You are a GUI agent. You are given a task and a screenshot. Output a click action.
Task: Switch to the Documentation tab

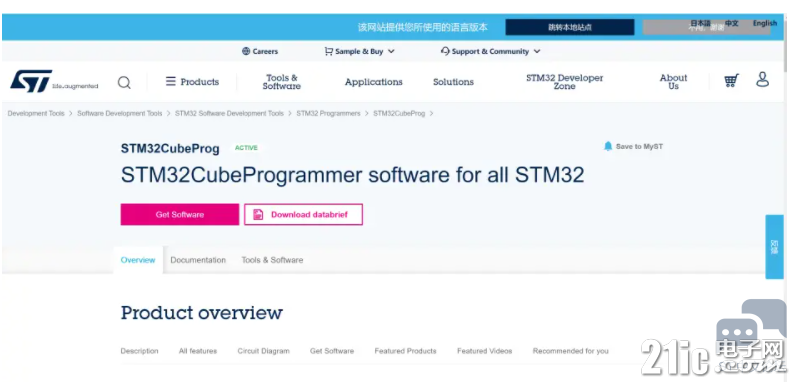(198, 260)
